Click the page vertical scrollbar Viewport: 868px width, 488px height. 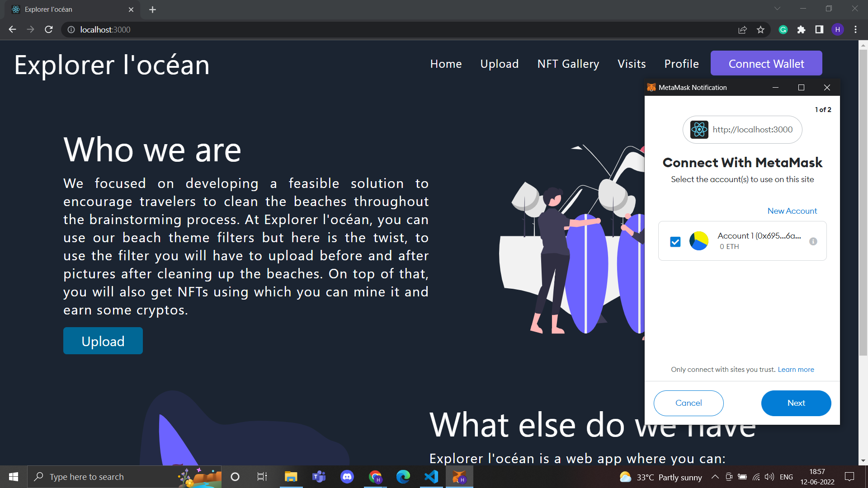[863, 203]
